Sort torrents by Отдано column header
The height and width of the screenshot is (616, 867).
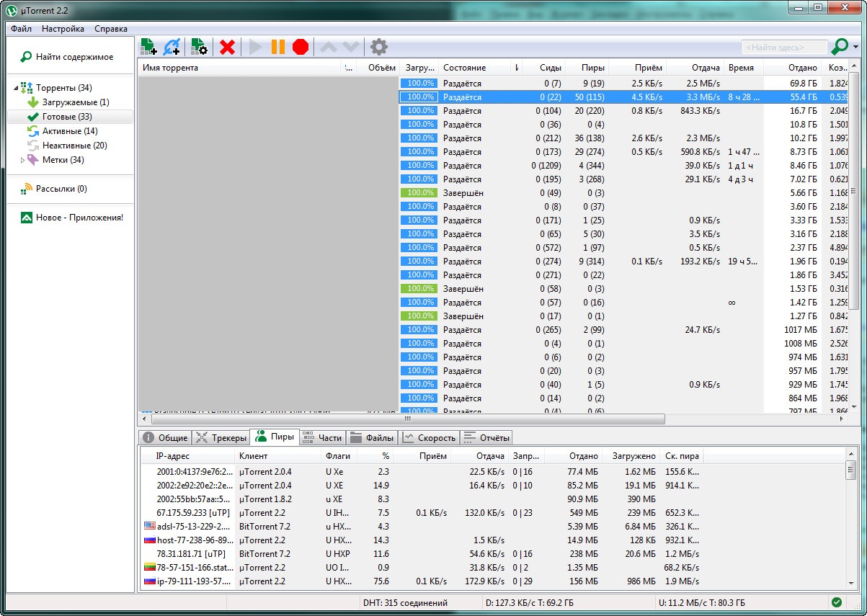click(x=792, y=68)
